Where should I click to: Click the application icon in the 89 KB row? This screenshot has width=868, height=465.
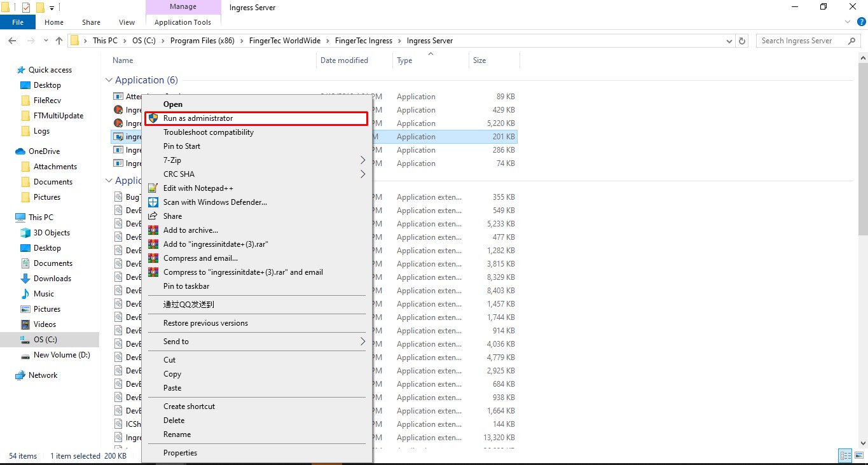pyautogui.click(x=118, y=97)
